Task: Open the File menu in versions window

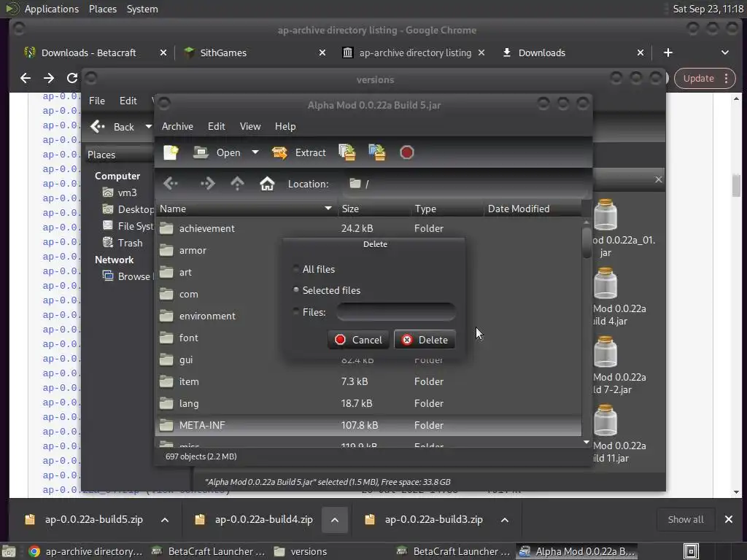Action: pyautogui.click(x=97, y=101)
